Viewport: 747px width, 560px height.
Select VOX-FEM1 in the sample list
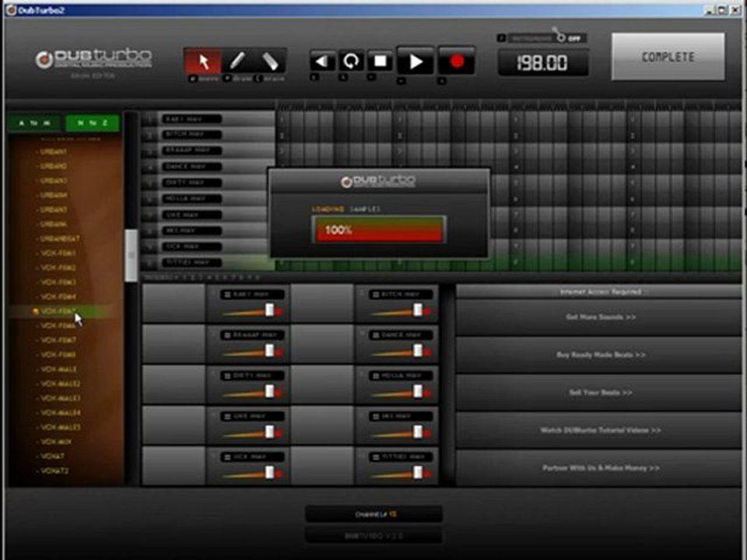[x=58, y=254]
